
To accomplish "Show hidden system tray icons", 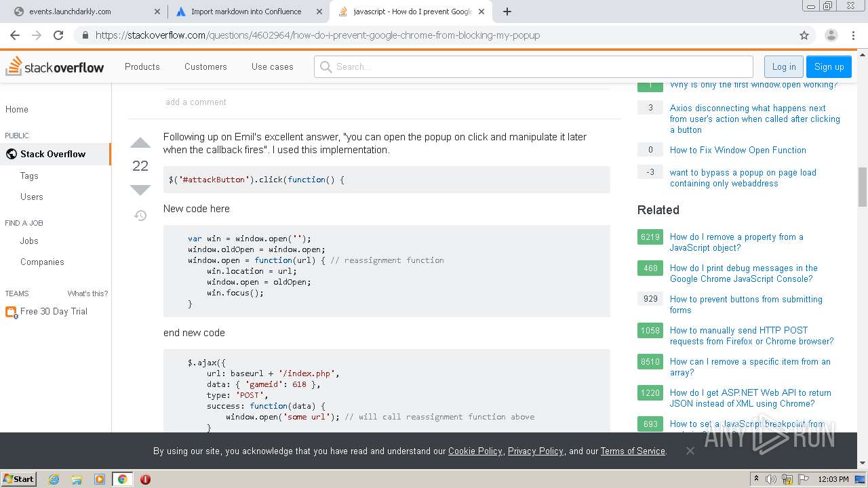I will [756, 479].
